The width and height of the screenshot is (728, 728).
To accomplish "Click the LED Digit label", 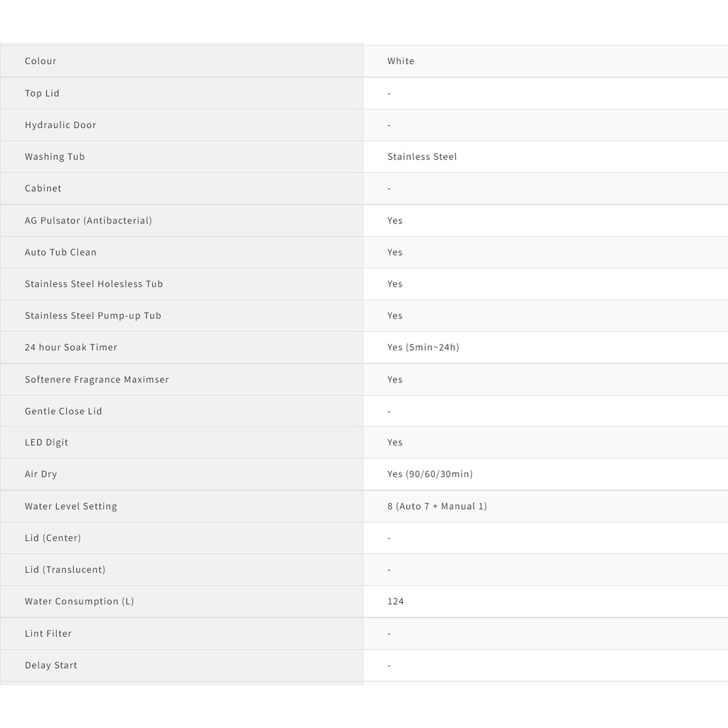I will [47, 442].
